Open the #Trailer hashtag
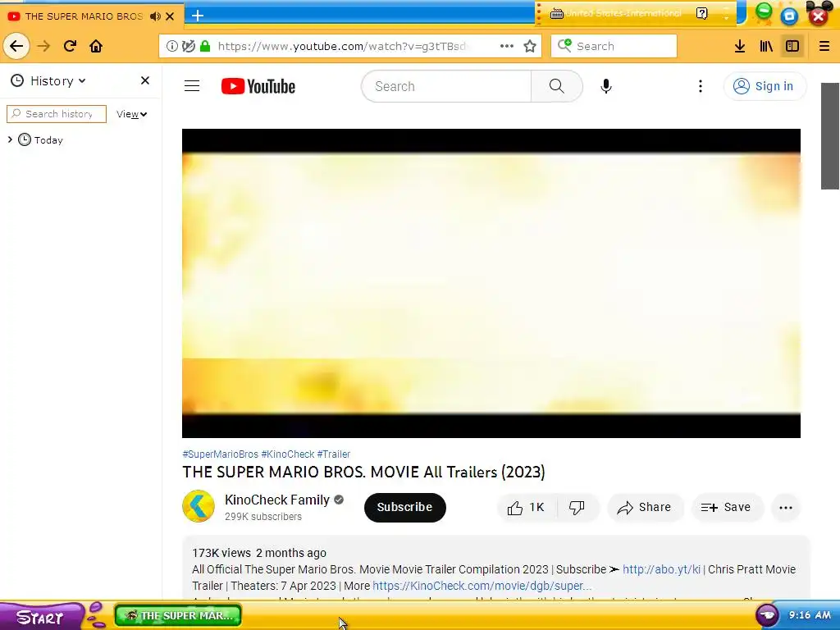 tap(334, 454)
